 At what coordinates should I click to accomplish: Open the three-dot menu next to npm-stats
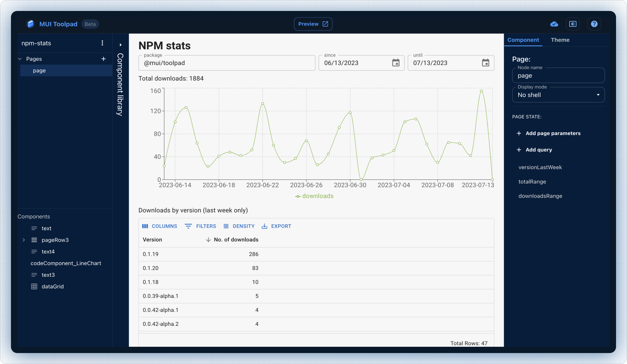102,43
